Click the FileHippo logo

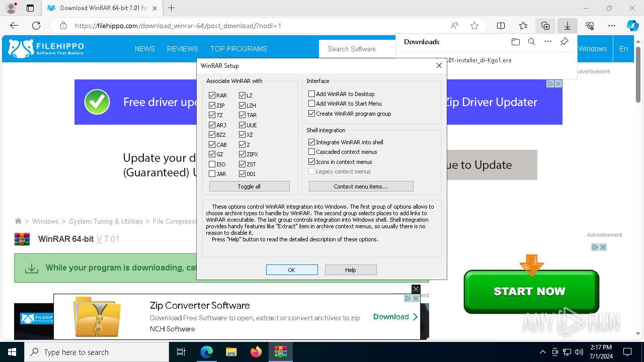[x=46, y=49]
